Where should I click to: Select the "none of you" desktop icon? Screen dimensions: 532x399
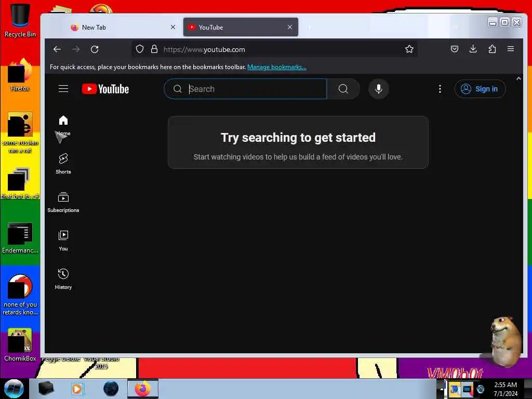click(20, 295)
